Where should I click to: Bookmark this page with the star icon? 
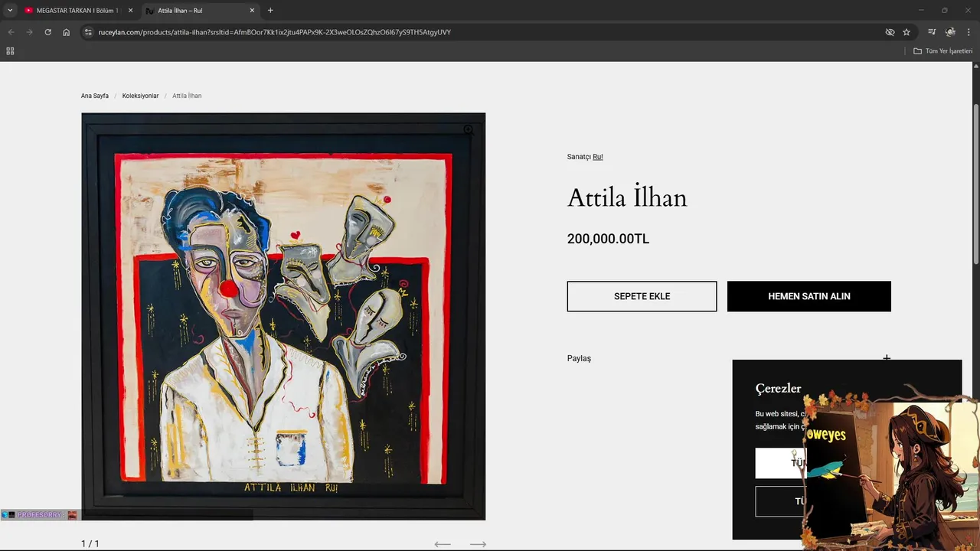pos(906,32)
